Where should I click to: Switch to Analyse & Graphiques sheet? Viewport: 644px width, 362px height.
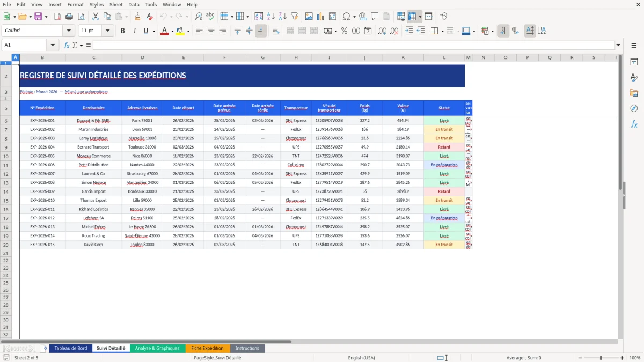pyautogui.click(x=157, y=349)
